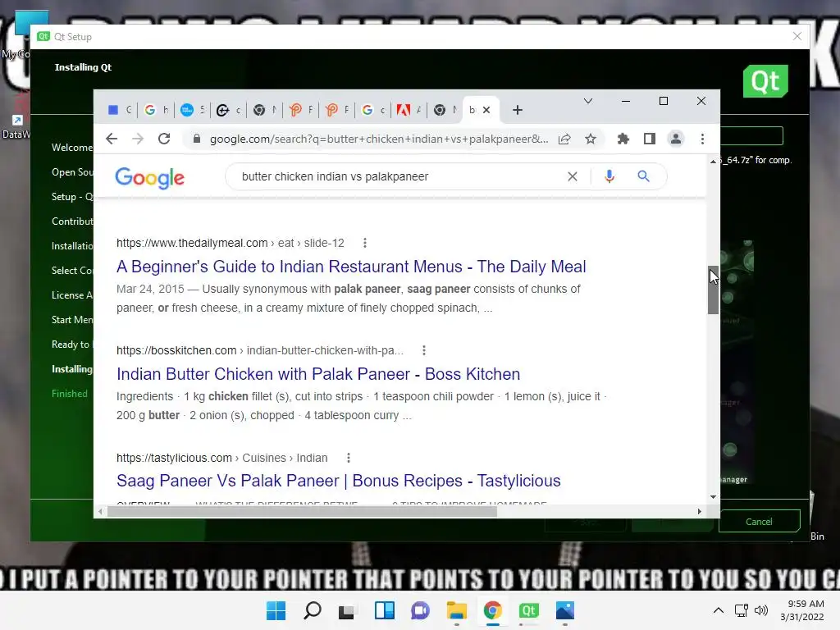Click the address bar URL
Image resolution: width=840 pixels, height=630 pixels.
point(379,139)
